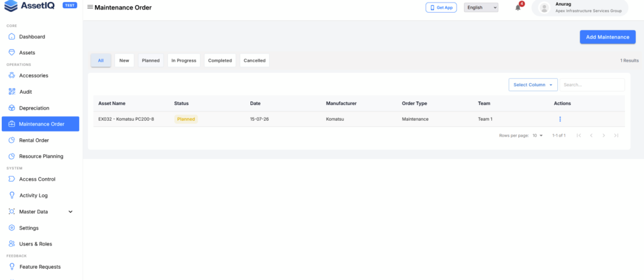Image resolution: width=644 pixels, height=280 pixels.
Task: Select the In Progress tab
Action: click(184, 60)
